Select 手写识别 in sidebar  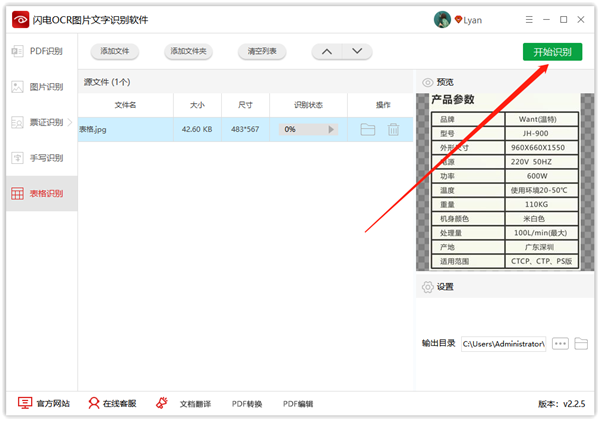[x=39, y=158]
